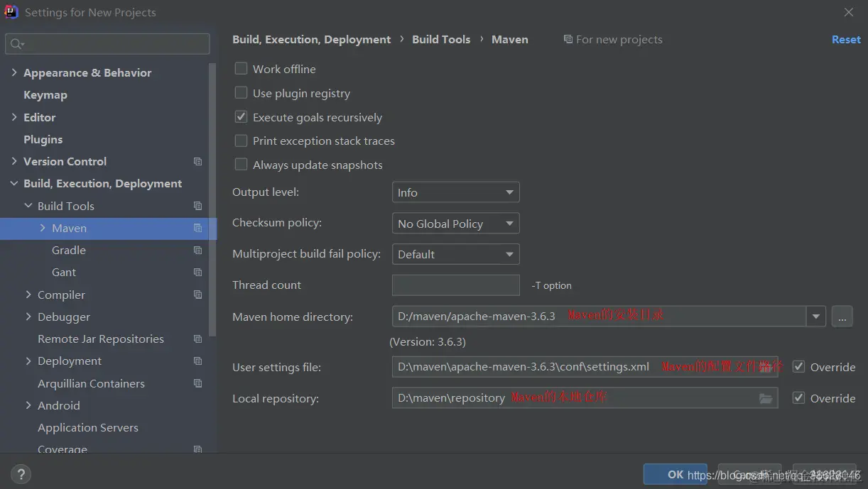Click the settings tree scrollbar
This screenshot has width=868, height=489.
[213, 199]
